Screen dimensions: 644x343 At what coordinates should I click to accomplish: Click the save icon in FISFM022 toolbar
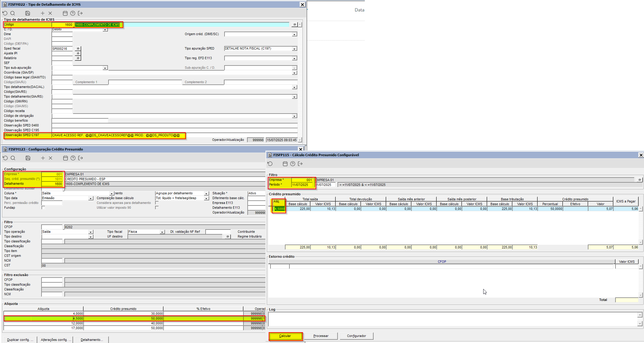coord(28,13)
